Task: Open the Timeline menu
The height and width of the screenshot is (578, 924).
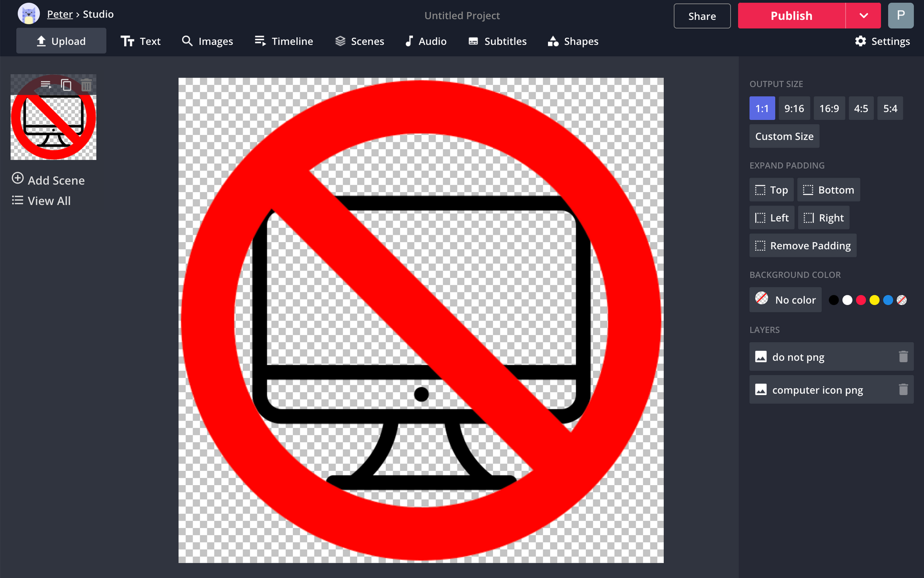Action: click(284, 41)
